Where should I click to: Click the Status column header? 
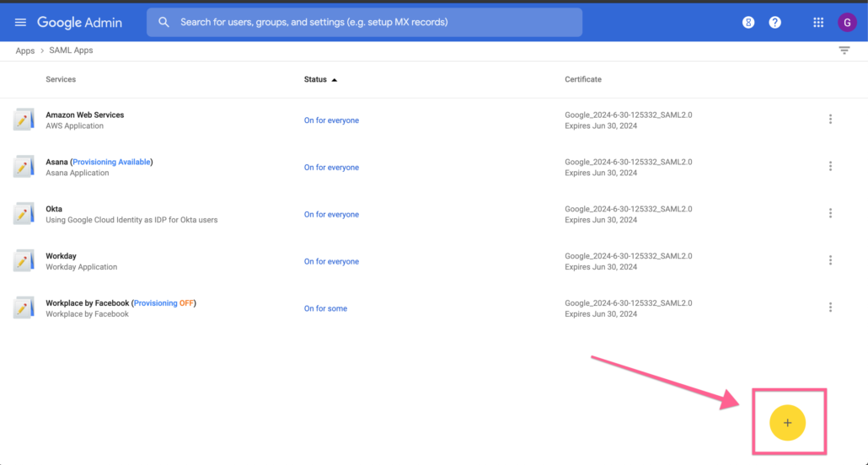315,79
